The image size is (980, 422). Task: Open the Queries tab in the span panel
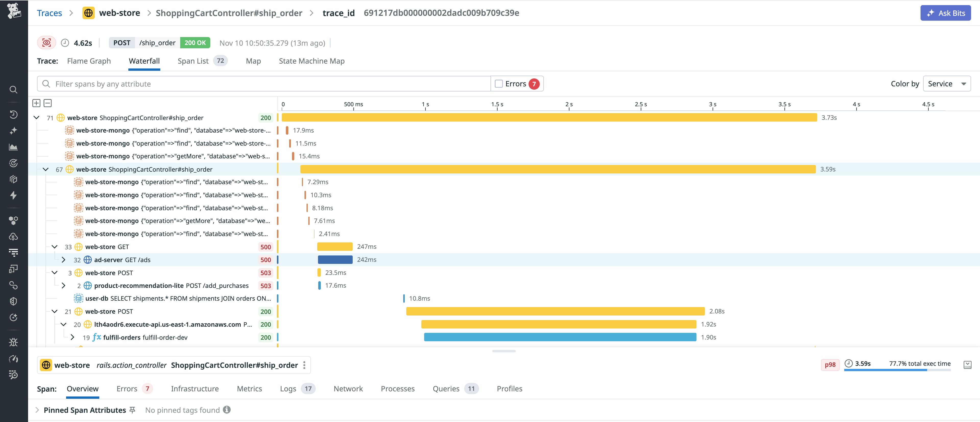coord(446,389)
